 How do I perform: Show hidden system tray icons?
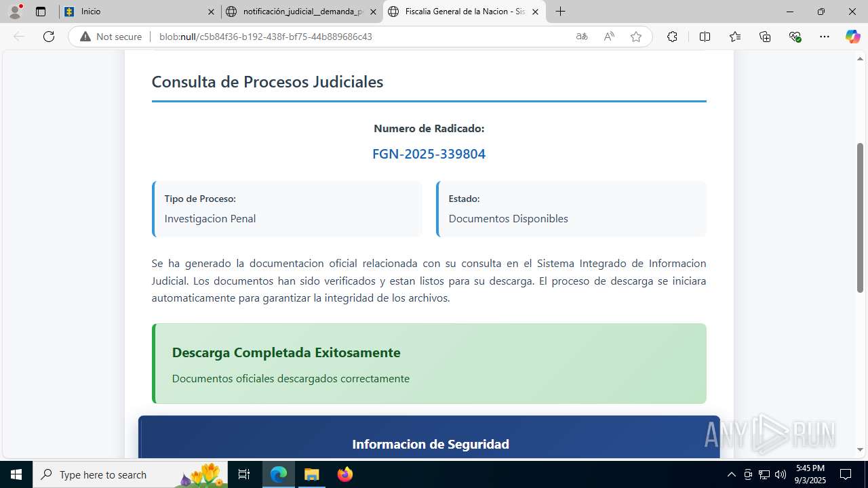click(731, 474)
